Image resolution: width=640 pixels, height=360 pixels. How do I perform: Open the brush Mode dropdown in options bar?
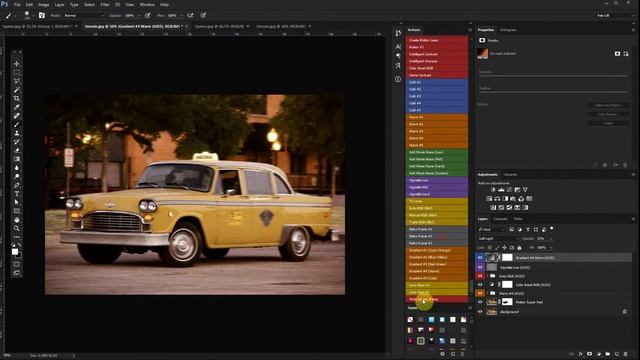84,16
